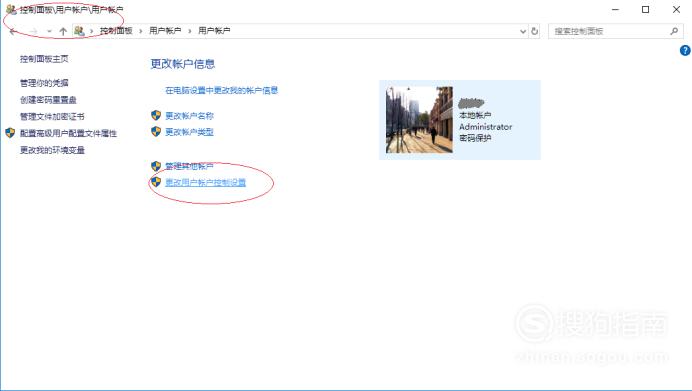Click the Forward navigation arrow
The width and height of the screenshot is (692, 391).
34,31
